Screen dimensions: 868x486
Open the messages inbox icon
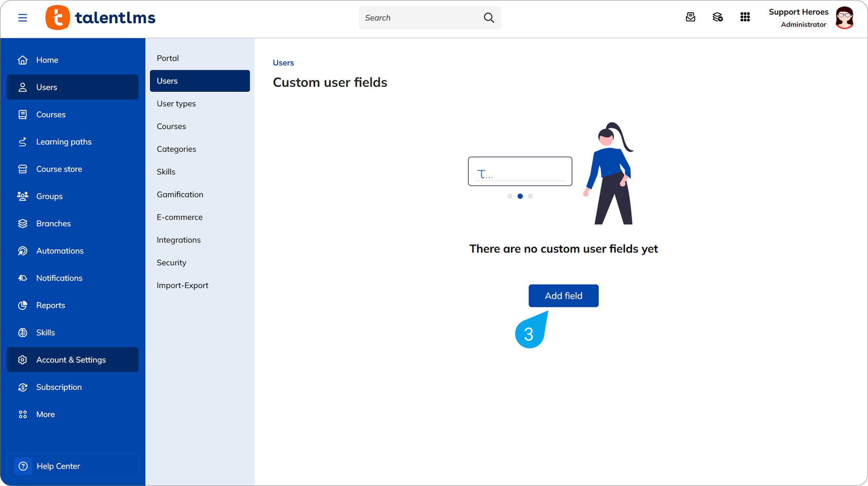(690, 17)
